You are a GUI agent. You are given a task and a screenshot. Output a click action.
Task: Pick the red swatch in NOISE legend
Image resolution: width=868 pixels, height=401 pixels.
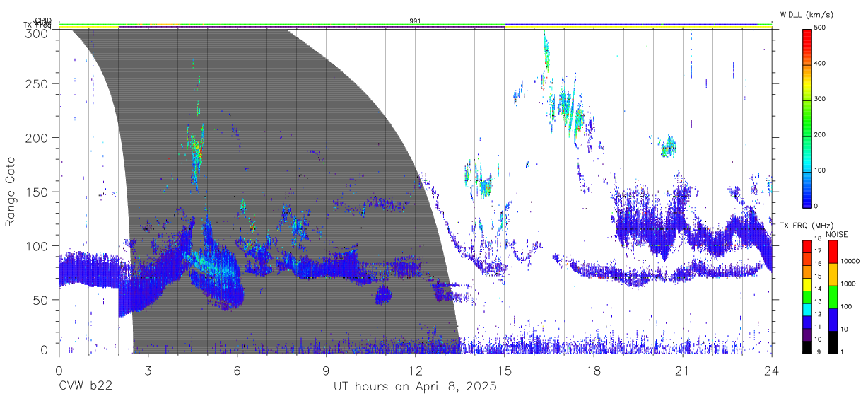pyautogui.click(x=833, y=252)
